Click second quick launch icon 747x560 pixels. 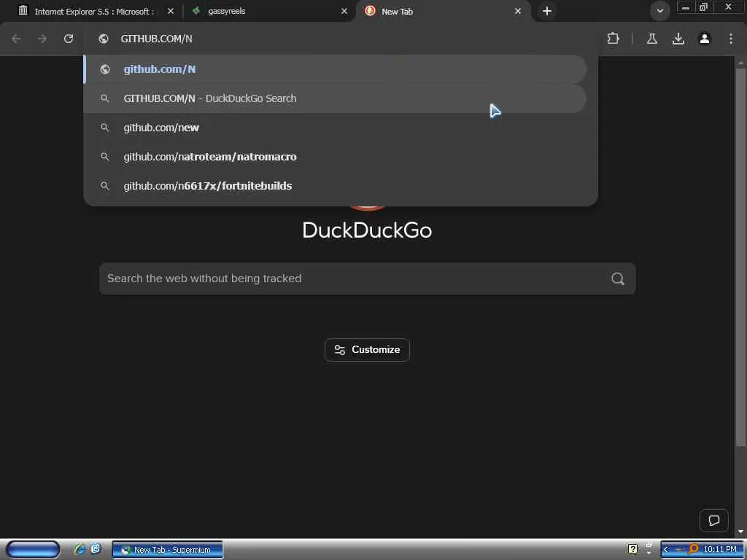(x=96, y=549)
